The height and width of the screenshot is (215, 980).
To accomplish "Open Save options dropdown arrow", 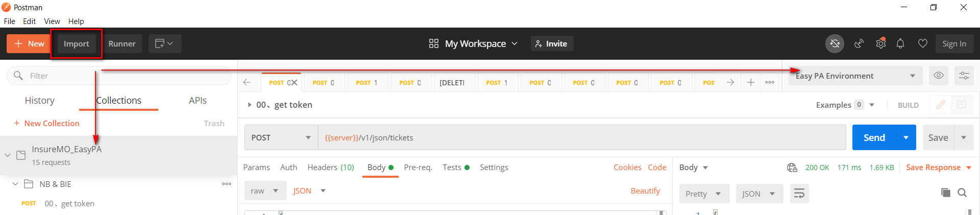I will [964, 137].
